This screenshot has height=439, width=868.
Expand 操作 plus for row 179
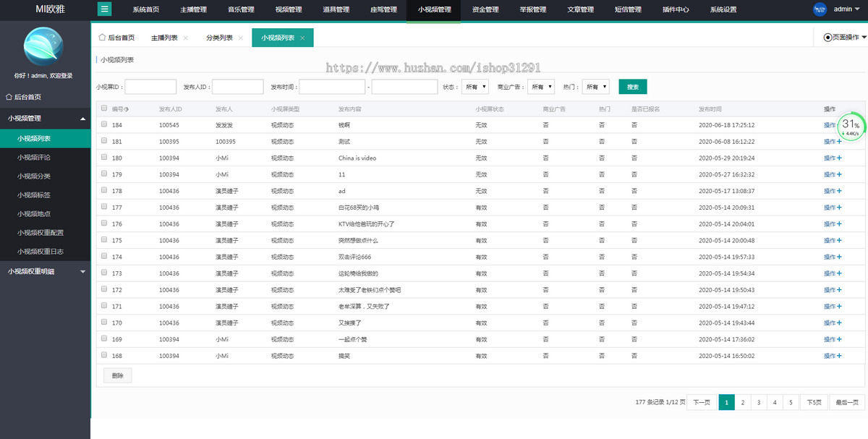(x=839, y=175)
